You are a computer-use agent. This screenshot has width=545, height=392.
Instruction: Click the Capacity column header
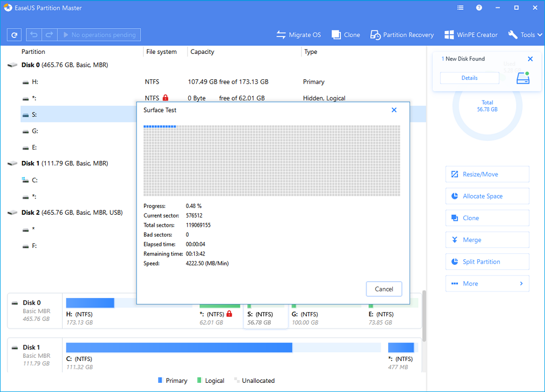[x=202, y=52]
